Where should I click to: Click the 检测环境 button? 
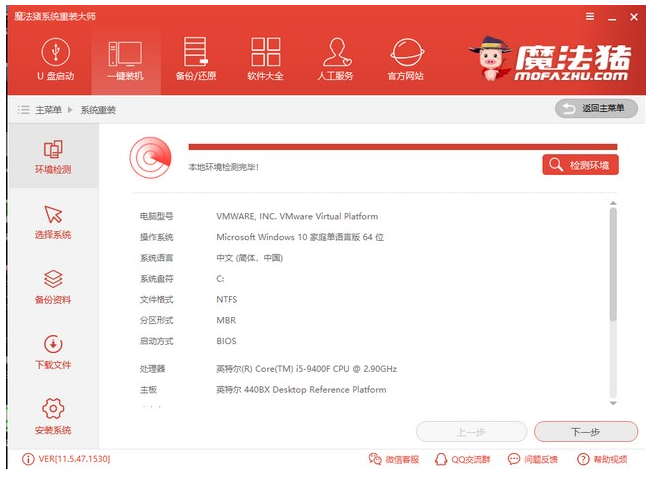580,165
